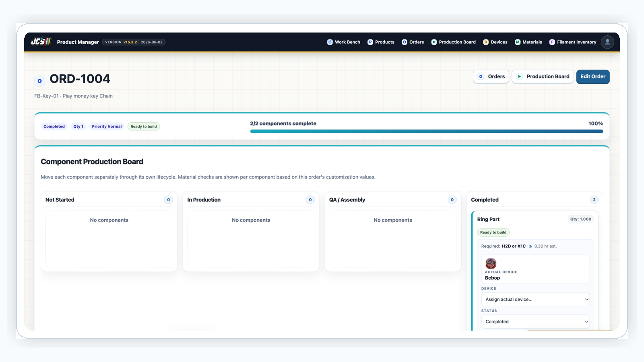The width and height of the screenshot is (644, 362).
Task: Click the Completed column count badge
Action: pos(594,200)
